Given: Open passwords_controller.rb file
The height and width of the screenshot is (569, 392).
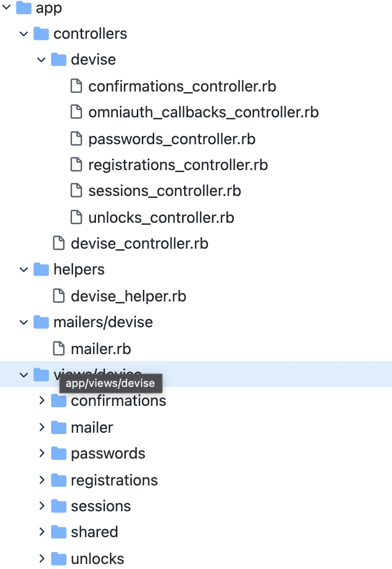Looking at the screenshot, I should pos(172,139).
